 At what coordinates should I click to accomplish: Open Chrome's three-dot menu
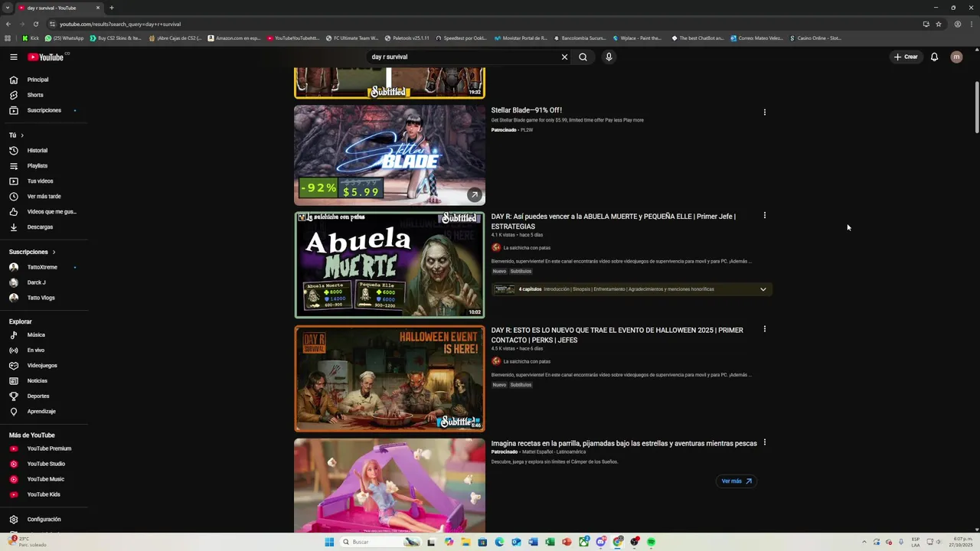point(970,24)
